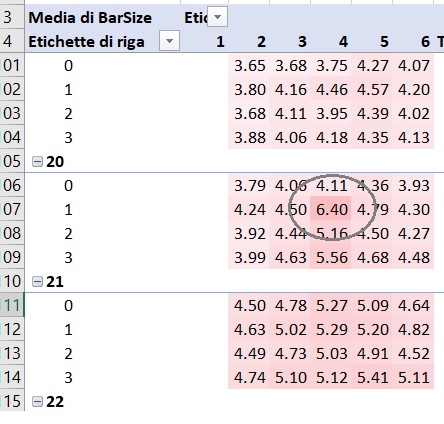
Task: Click the group label 21
Action: click(55, 282)
